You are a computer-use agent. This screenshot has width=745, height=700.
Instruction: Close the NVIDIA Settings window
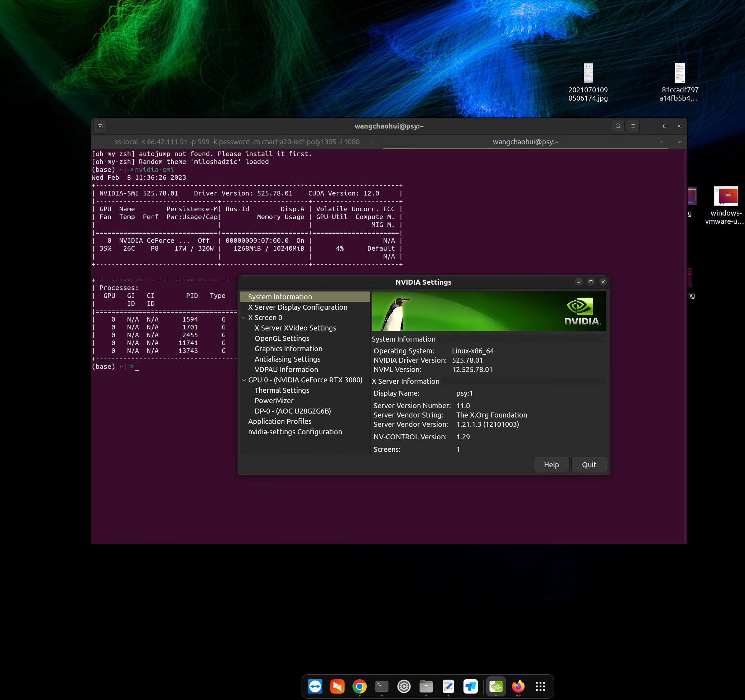[x=603, y=282]
